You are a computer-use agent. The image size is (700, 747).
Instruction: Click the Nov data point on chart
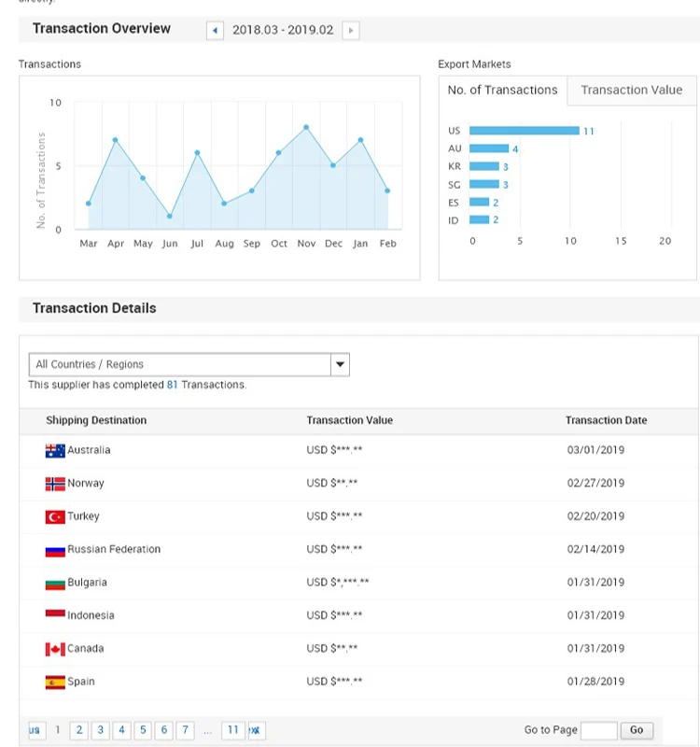(x=306, y=127)
